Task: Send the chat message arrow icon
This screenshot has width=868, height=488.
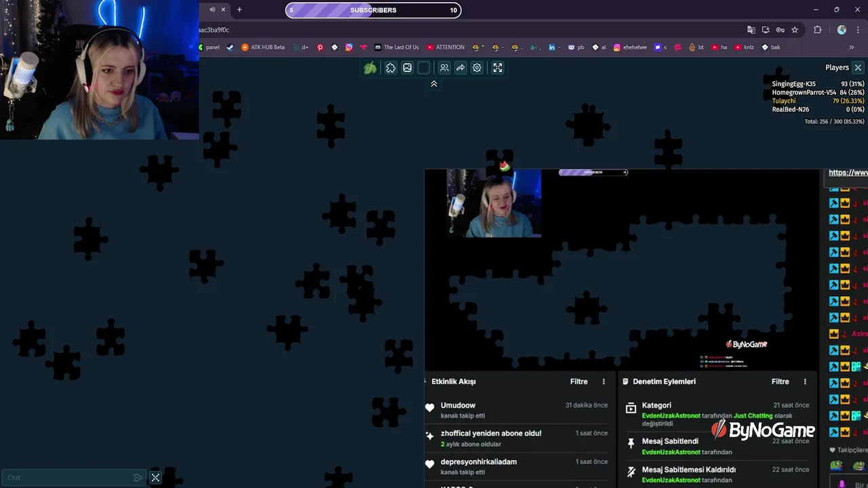Action: (x=138, y=478)
